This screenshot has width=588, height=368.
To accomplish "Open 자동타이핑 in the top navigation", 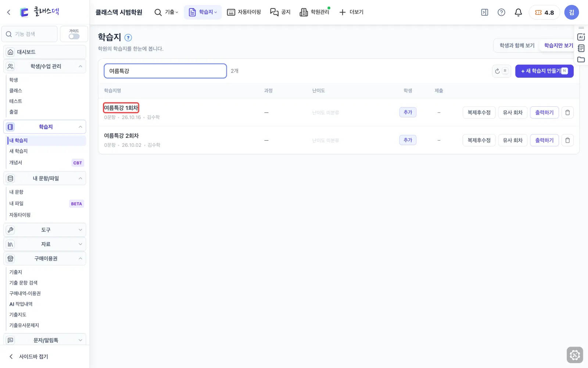I will [244, 12].
